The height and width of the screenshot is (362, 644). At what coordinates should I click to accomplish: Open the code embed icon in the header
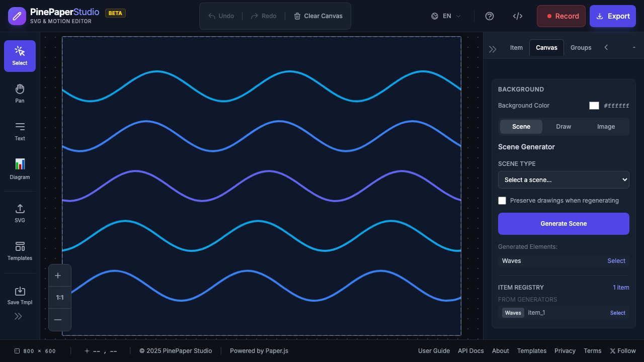point(518,16)
